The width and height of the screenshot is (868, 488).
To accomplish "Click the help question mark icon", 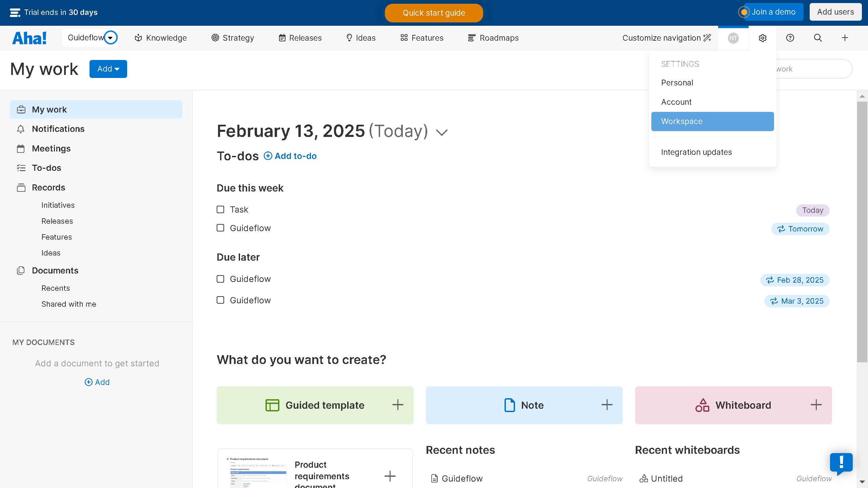I will 790,38.
